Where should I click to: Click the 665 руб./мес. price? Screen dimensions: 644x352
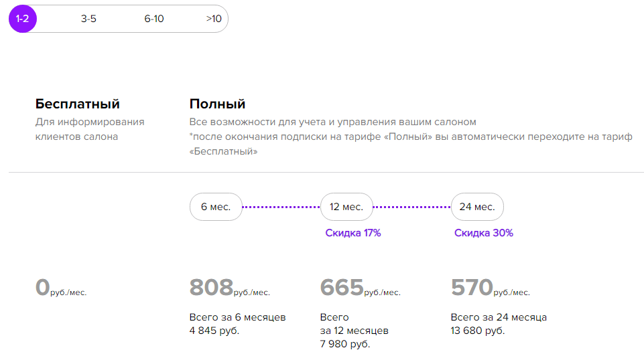click(361, 288)
